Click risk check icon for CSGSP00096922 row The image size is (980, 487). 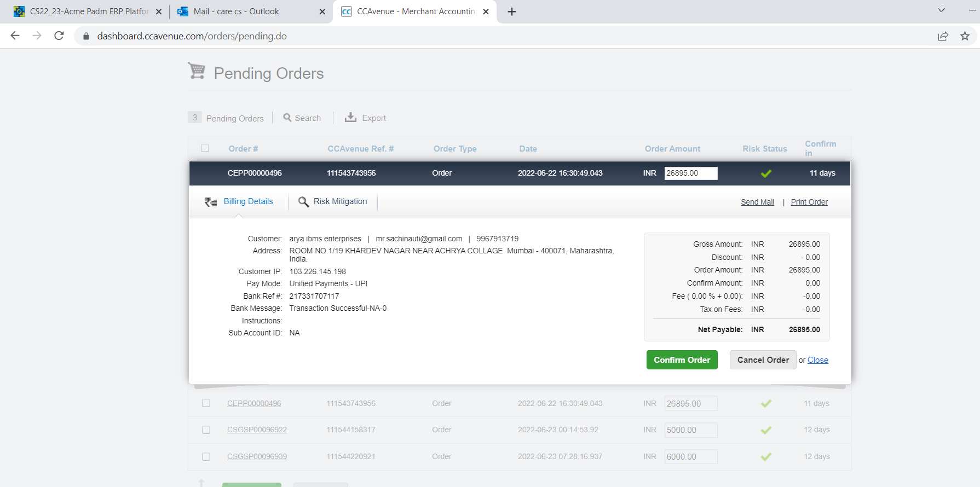[x=766, y=430]
